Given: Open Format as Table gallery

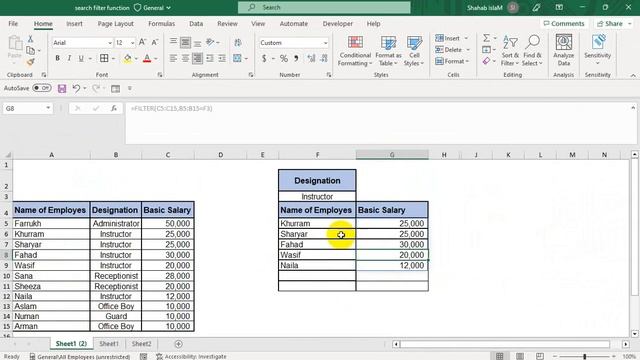Looking at the screenshot, I should click(x=388, y=51).
